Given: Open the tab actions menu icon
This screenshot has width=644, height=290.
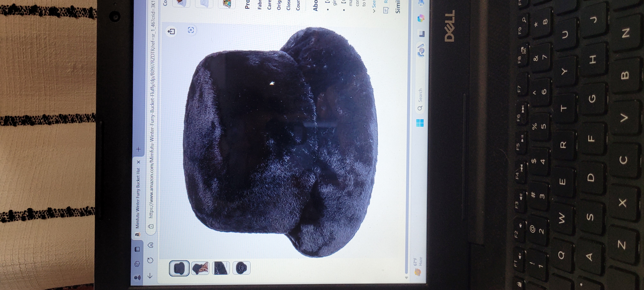Looking at the screenshot, I should [137, 249].
